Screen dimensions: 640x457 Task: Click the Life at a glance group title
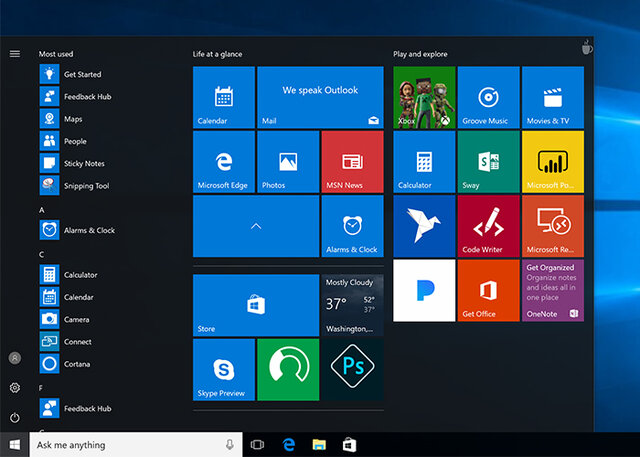217,54
